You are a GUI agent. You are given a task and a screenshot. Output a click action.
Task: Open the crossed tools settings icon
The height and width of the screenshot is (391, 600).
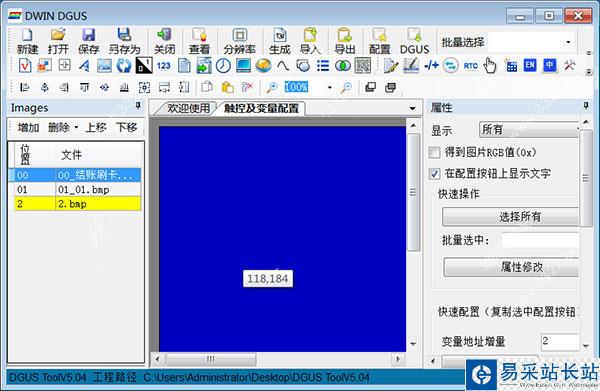coord(569,65)
